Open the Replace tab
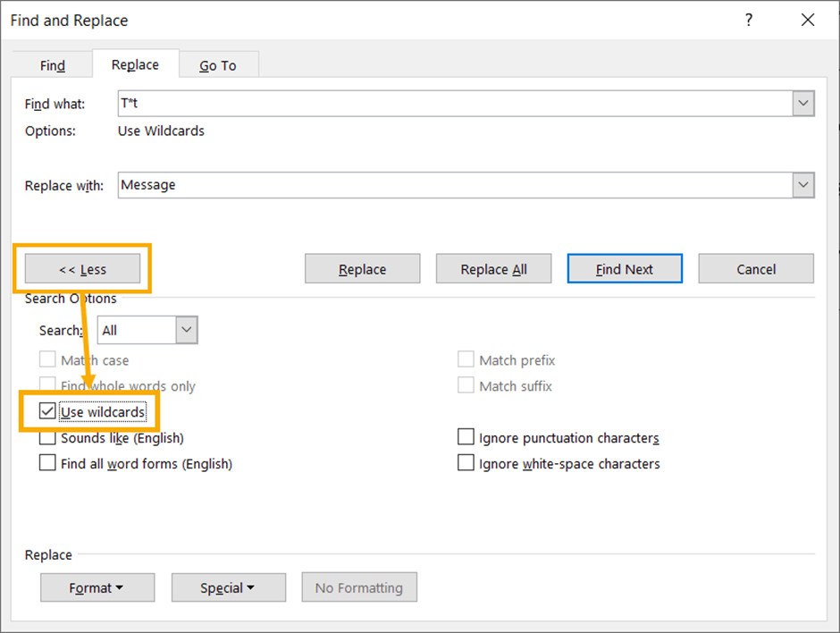 135,63
